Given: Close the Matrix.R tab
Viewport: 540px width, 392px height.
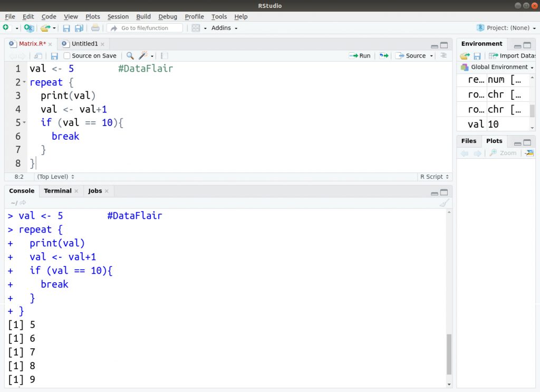Looking at the screenshot, I should click(x=50, y=44).
